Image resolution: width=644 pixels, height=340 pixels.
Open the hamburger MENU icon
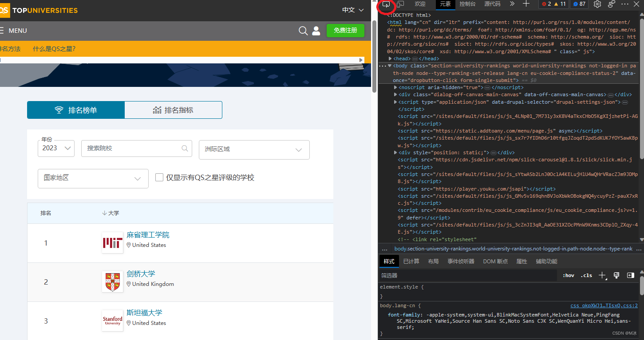click(2, 31)
